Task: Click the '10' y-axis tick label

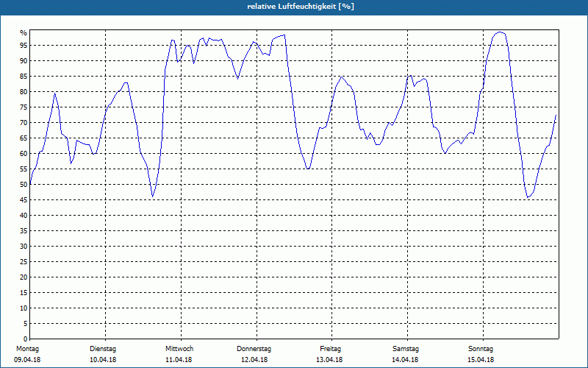Action: [24, 308]
